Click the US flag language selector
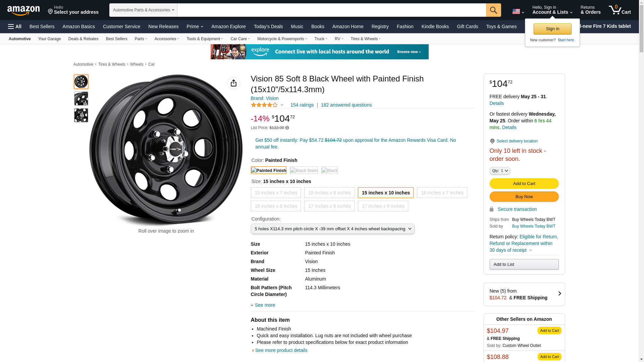The width and height of the screenshot is (644, 362). click(518, 11)
